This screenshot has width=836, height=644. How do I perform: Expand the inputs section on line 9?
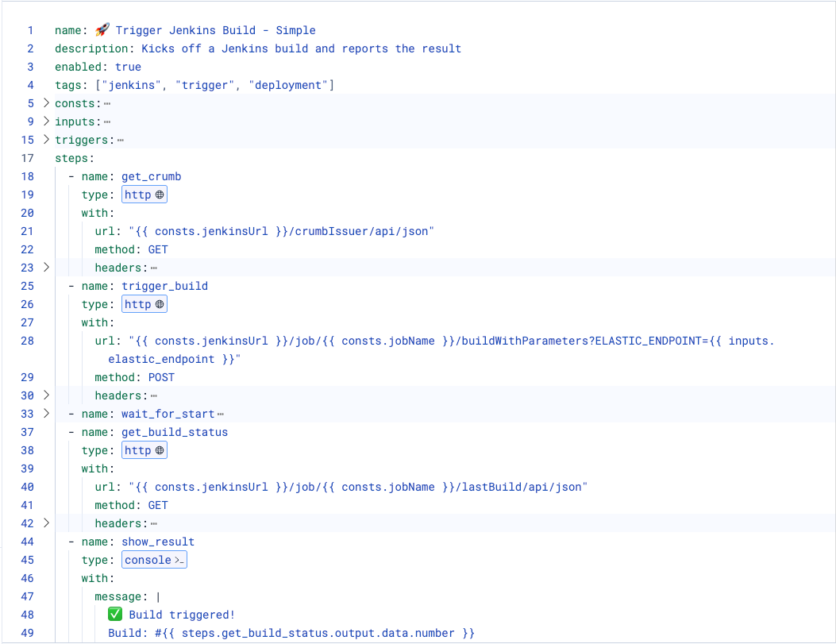pos(45,121)
